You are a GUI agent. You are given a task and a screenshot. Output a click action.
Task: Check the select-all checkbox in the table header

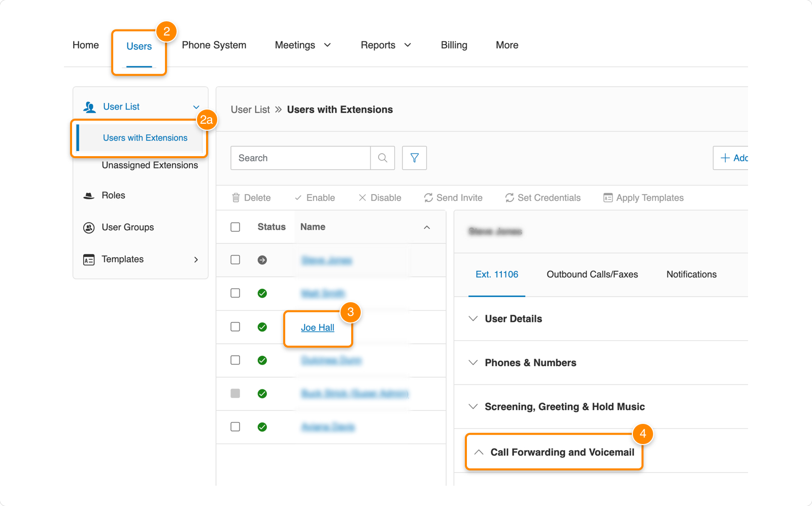235,227
